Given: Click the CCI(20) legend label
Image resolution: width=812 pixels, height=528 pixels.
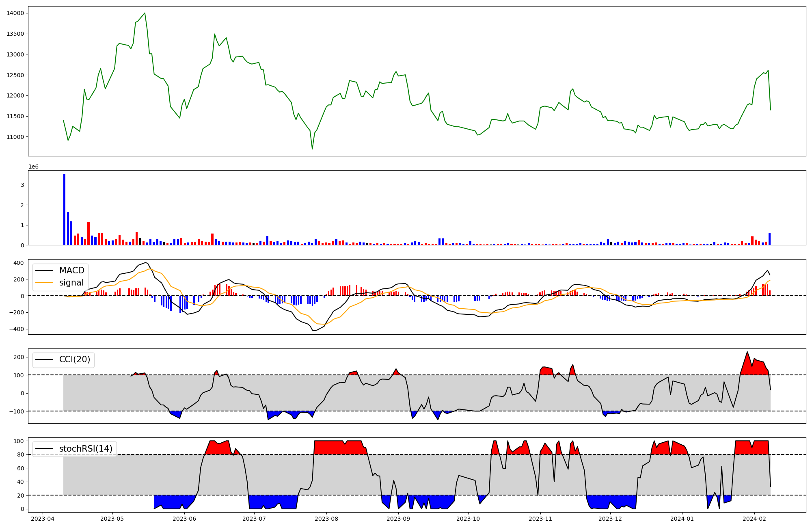Looking at the screenshot, I should click(75, 359).
